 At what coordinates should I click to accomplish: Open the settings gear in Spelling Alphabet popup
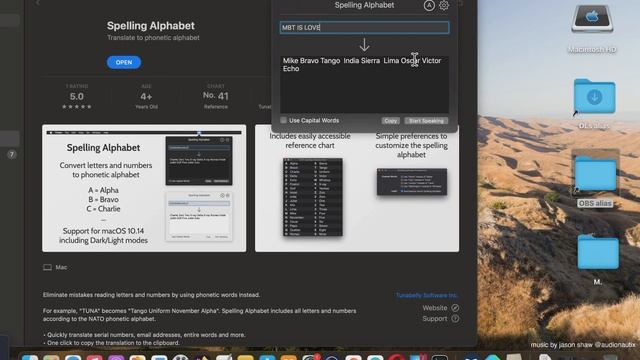[x=444, y=5]
